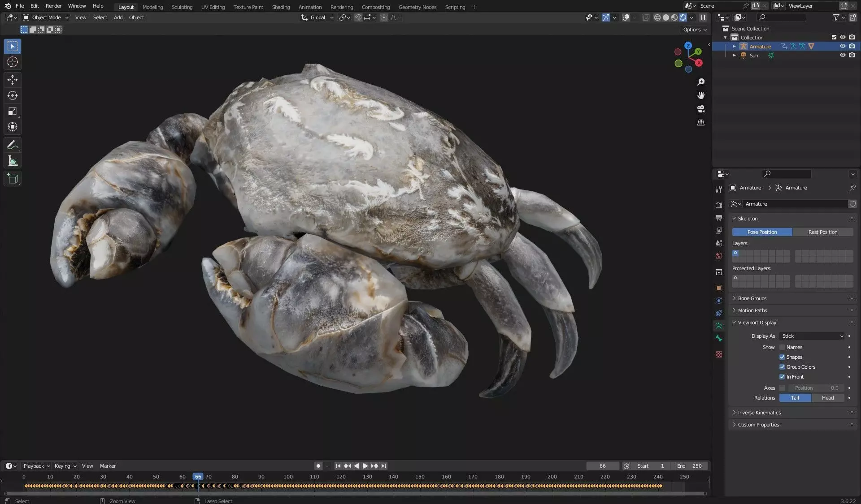Uncheck the Collection exclude checkbox
The width and height of the screenshot is (861, 504).
pos(834,37)
